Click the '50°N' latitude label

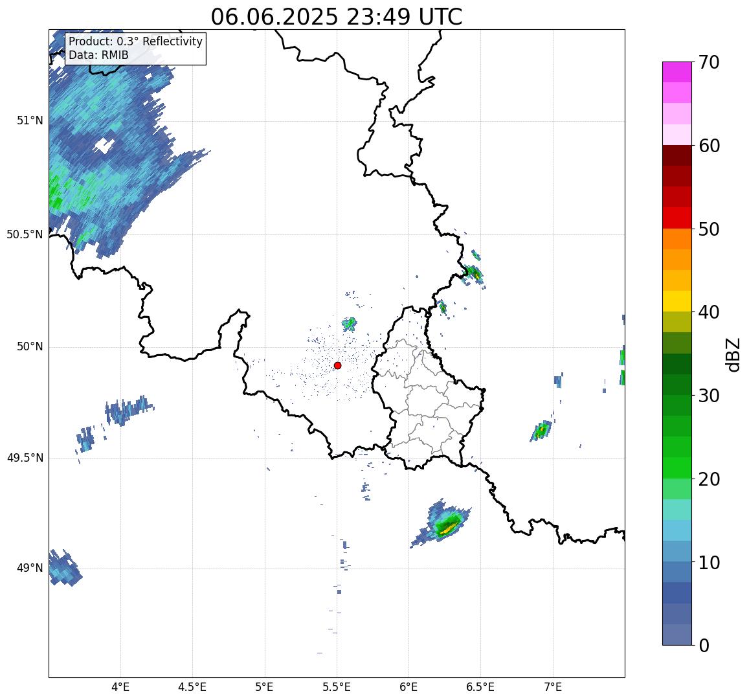(x=30, y=346)
